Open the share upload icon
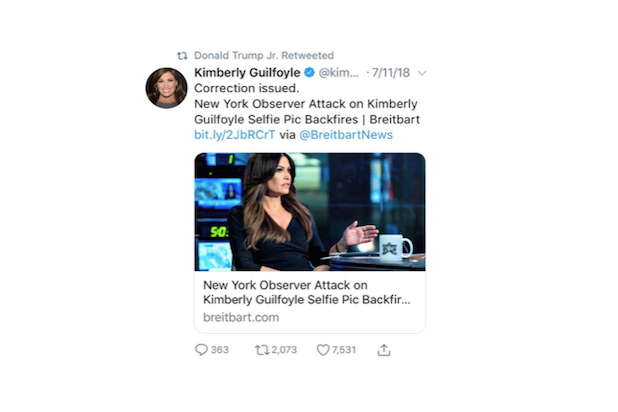Image resolution: width=618 pixels, height=412 pixels. pyautogui.click(x=384, y=350)
